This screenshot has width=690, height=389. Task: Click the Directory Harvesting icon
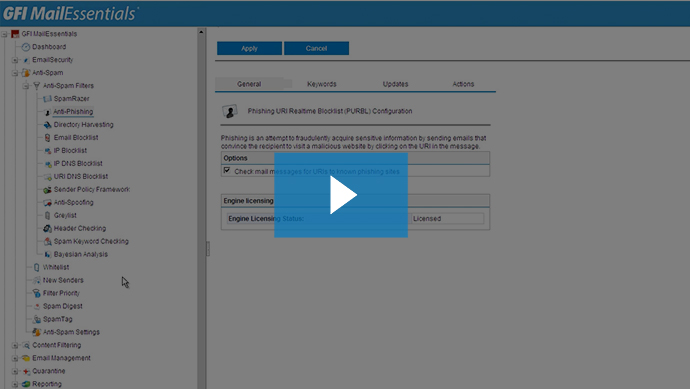[48, 125]
